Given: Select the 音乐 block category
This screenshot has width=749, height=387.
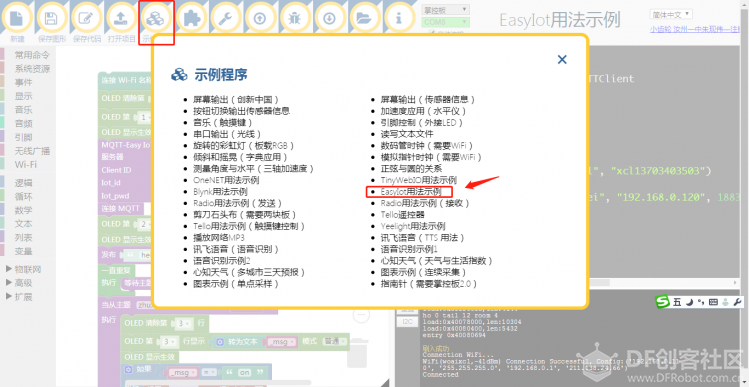Looking at the screenshot, I should tap(23, 110).
